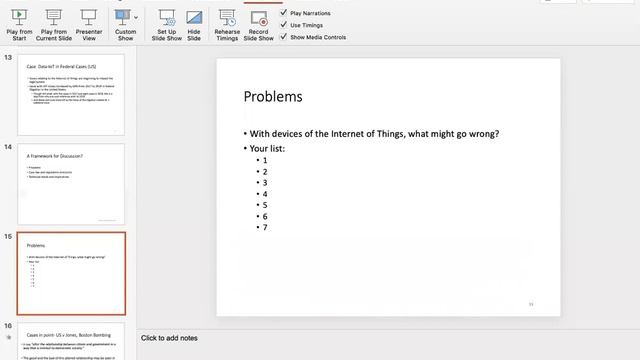Open Set Up Slide Show

tap(167, 25)
